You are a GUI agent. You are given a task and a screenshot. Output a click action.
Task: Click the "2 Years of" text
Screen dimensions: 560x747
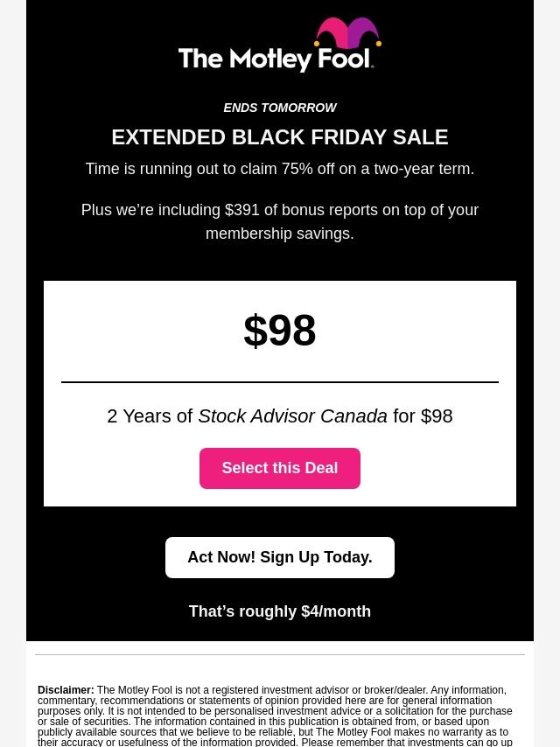click(150, 416)
